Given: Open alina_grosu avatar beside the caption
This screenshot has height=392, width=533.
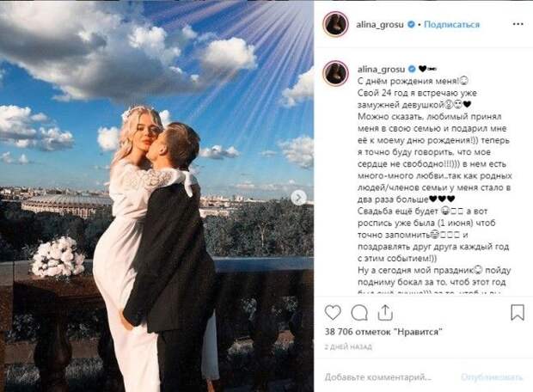Looking at the screenshot, I should pos(336,73).
